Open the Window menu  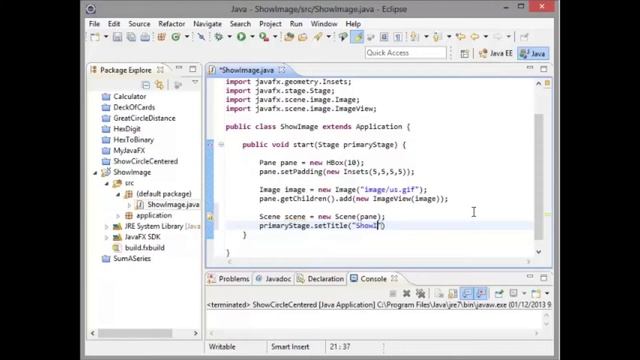pyautogui.click(x=324, y=24)
